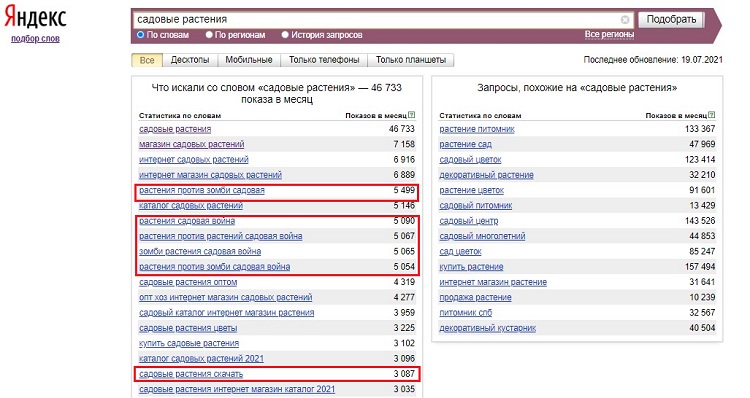This screenshot has height=398, width=750.
Task: Open similar query 'растение питомник'
Action: 477,129
